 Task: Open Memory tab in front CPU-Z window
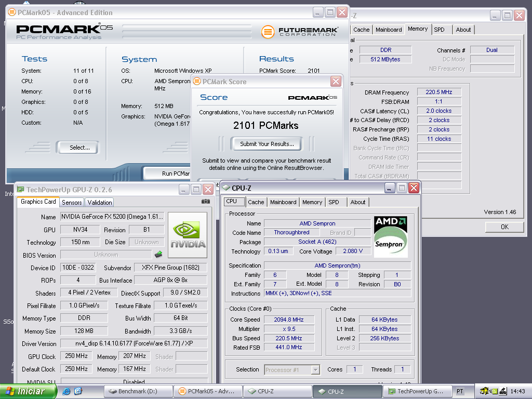312,202
